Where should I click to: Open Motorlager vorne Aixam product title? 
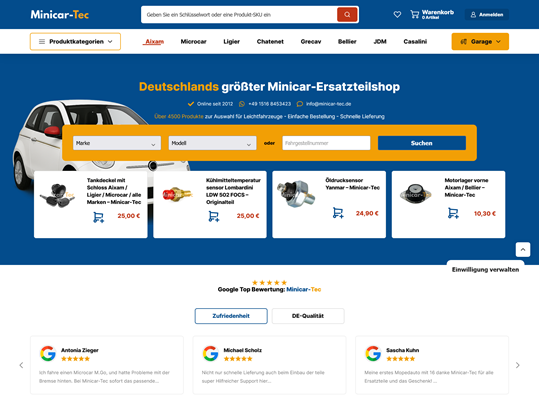466,187
